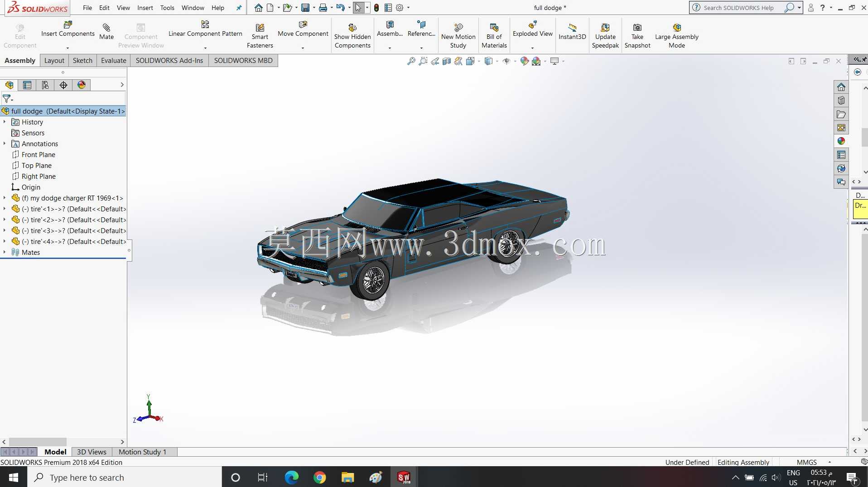
Task: Open the Tools menu
Action: pyautogui.click(x=167, y=8)
